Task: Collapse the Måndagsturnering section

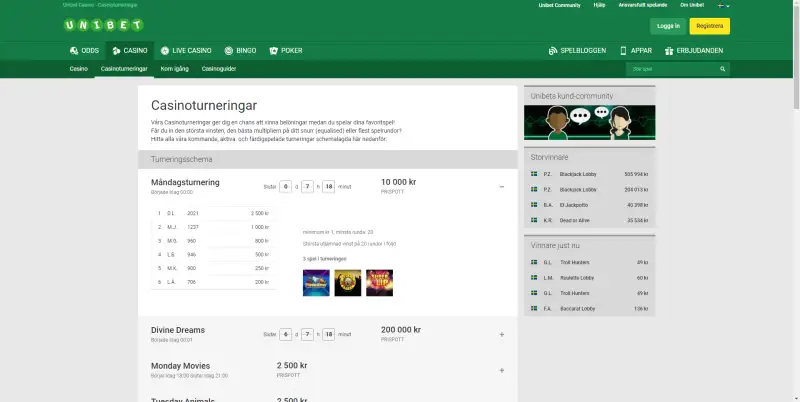Action: 502,187
